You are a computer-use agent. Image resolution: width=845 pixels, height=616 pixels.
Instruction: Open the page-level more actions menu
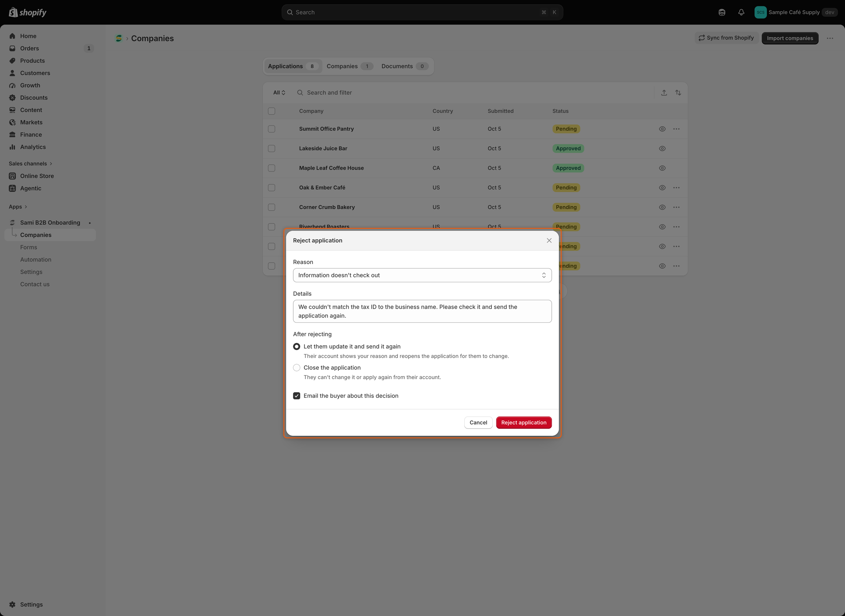click(830, 38)
